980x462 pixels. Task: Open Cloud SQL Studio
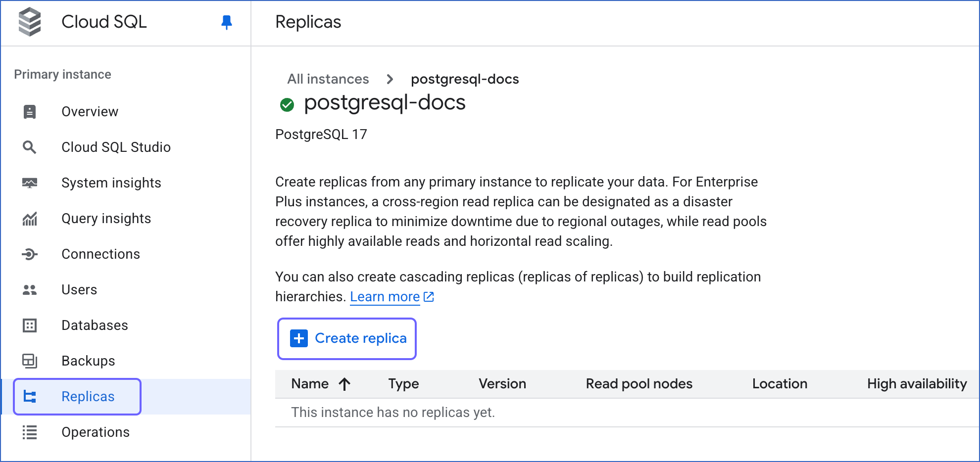[116, 147]
